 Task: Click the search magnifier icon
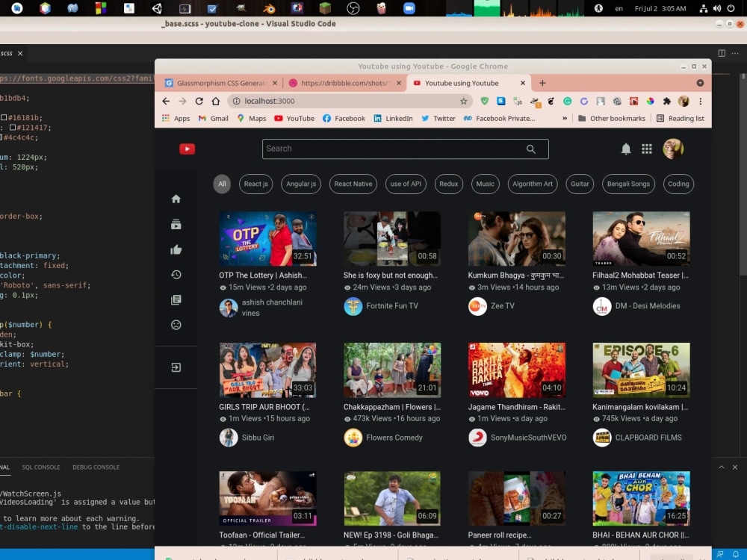pyautogui.click(x=530, y=149)
